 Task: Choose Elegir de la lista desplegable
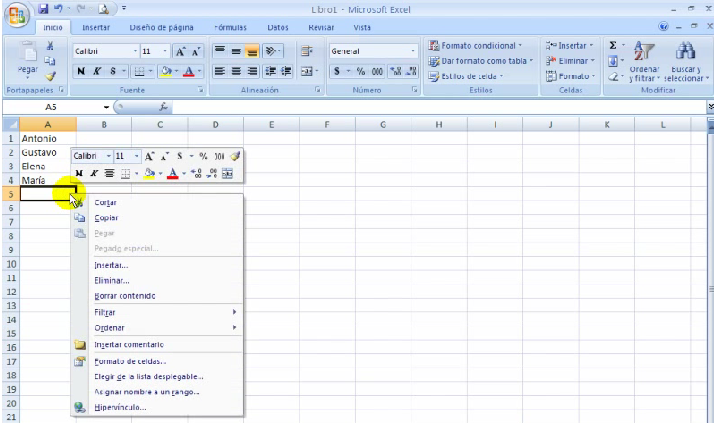(x=148, y=376)
